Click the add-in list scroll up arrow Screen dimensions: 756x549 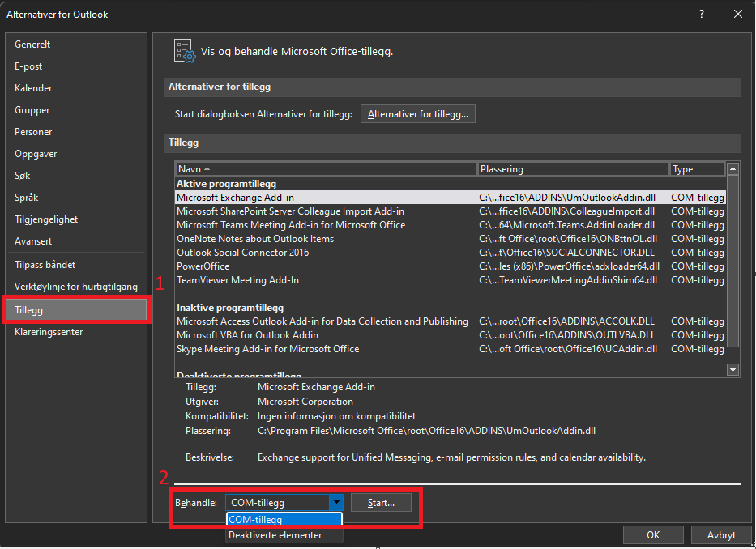733,168
